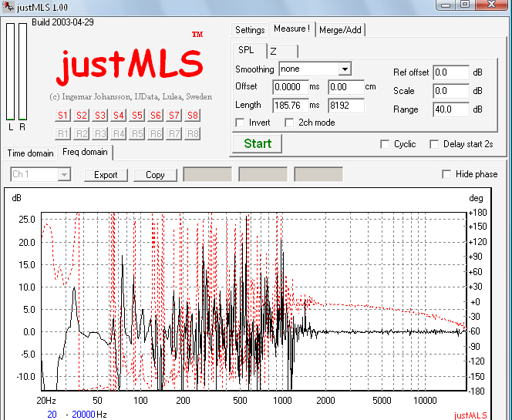Click the justMLS title bar app icon
This screenshot has height=420, width=512.
(8, 6)
